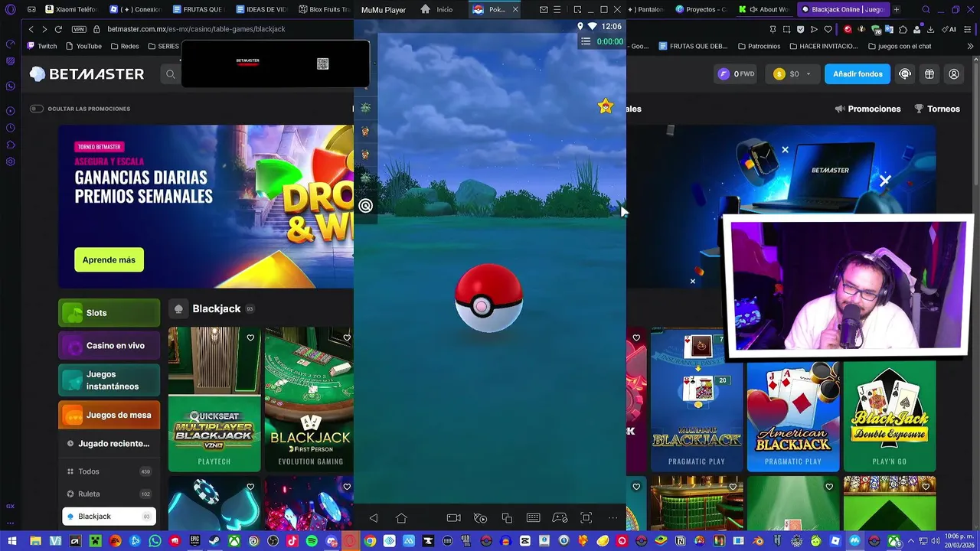Open MuMu Player hamburger menu

(558, 10)
